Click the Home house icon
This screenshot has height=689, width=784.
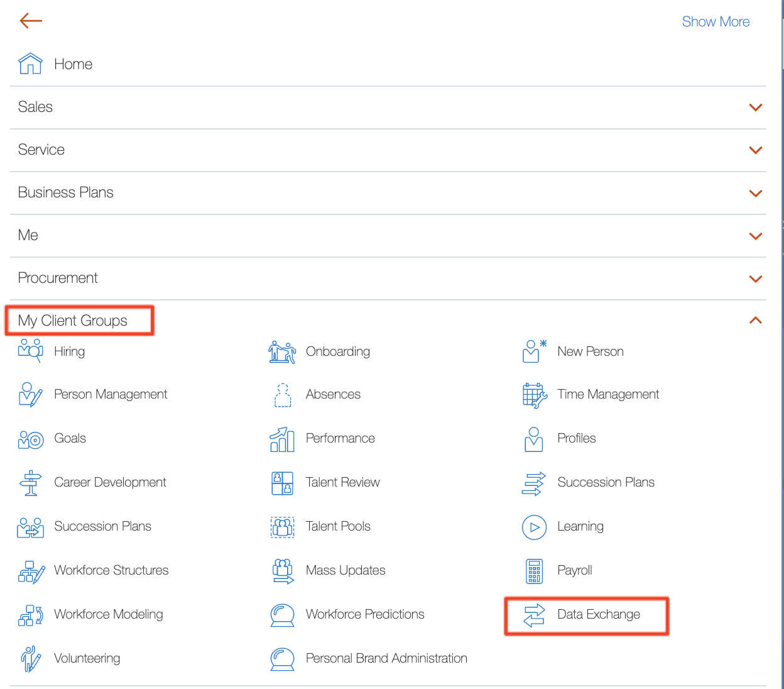(30, 64)
